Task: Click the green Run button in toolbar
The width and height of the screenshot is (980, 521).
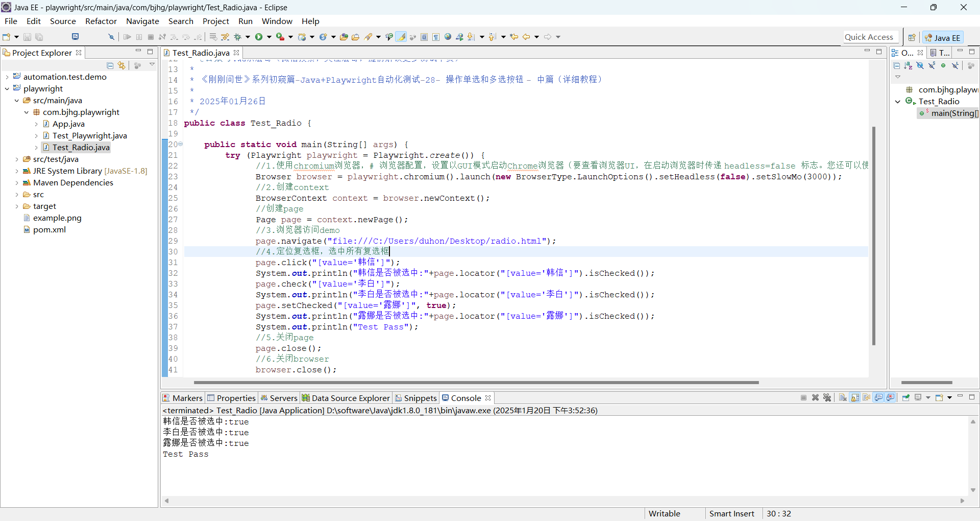Action: tap(259, 37)
